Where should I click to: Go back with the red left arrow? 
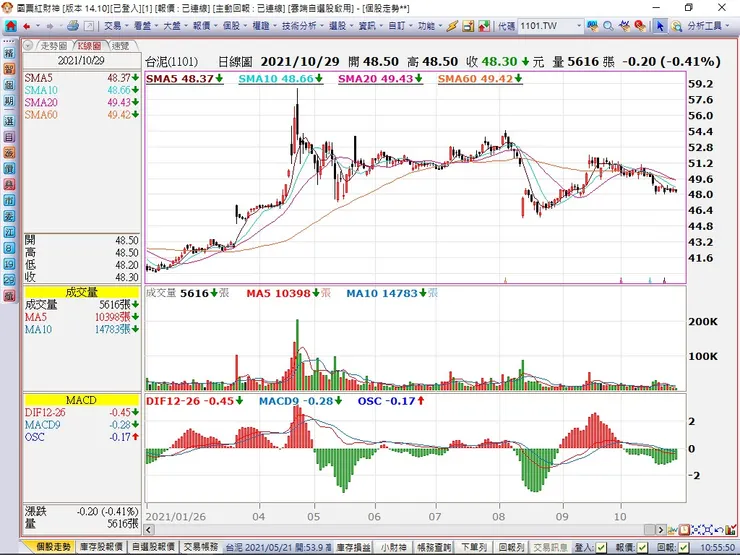pyautogui.click(x=27, y=26)
